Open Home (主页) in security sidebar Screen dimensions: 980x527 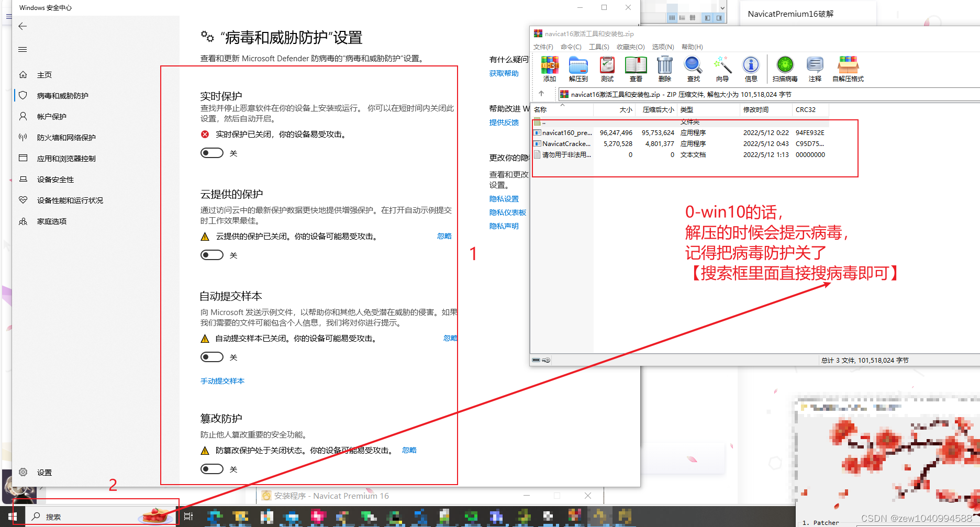point(44,75)
